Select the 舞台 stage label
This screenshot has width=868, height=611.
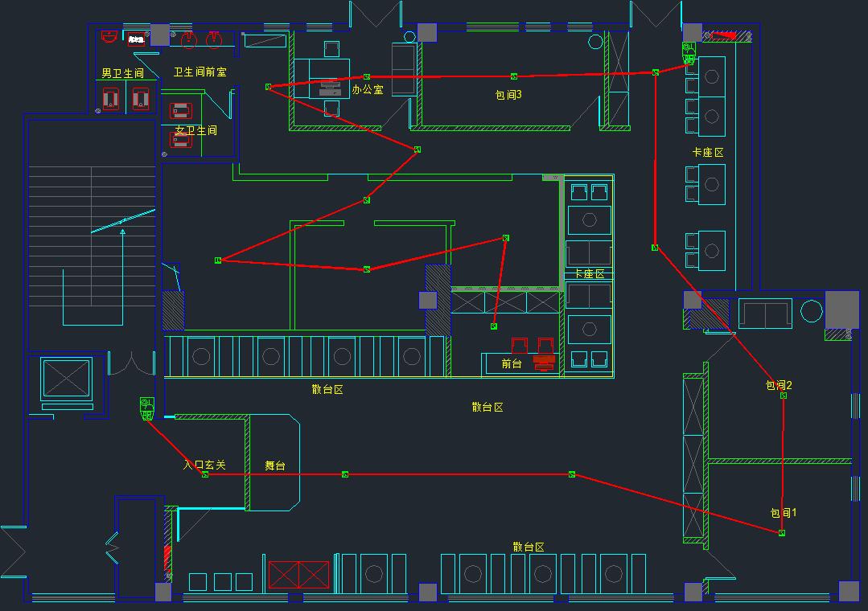pyautogui.click(x=275, y=465)
